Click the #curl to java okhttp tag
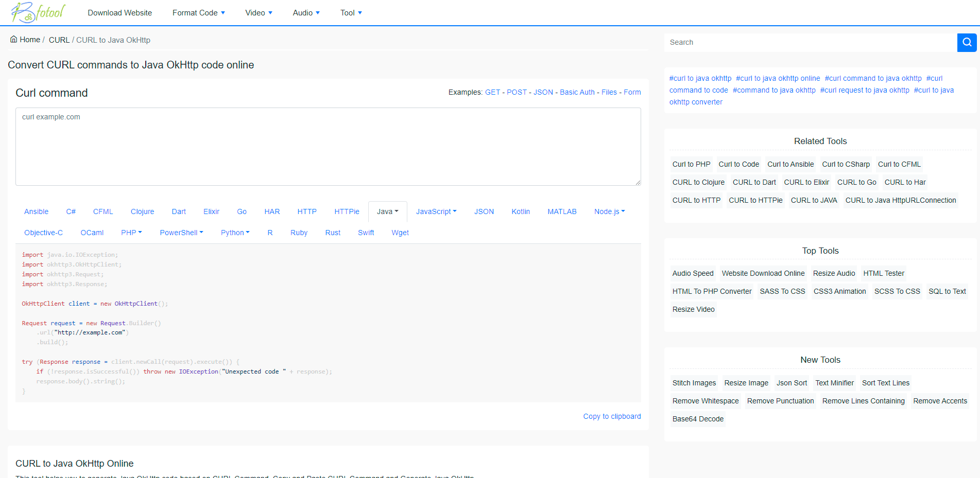Image resolution: width=980 pixels, height=478 pixels. [x=700, y=78]
